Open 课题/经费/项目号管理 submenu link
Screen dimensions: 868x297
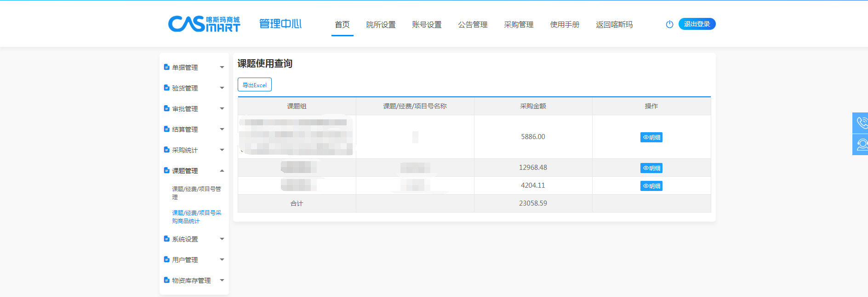[x=196, y=193]
